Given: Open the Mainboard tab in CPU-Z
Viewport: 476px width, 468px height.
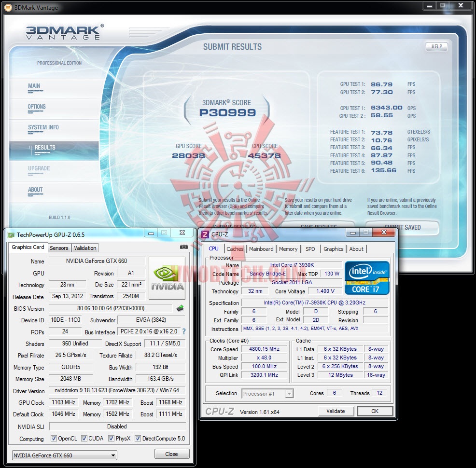Looking at the screenshot, I should (x=261, y=249).
